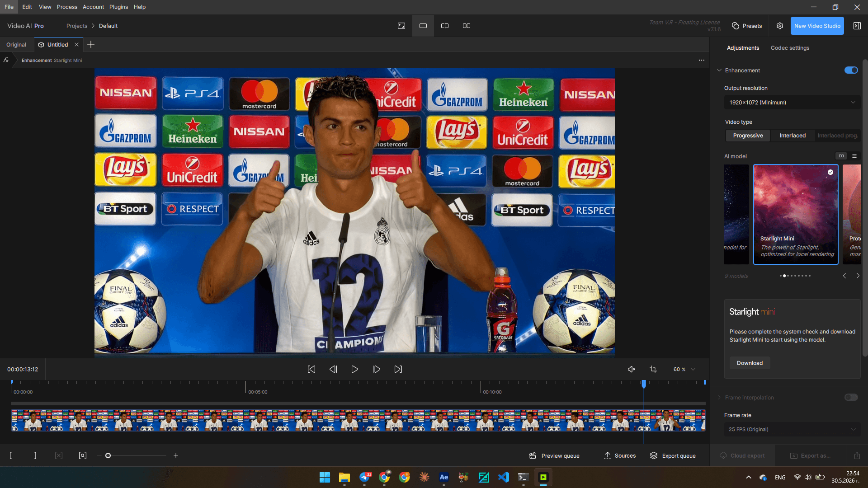The image size is (868, 488).
Task: Set trim in-point bracket
Action: (11, 455)
